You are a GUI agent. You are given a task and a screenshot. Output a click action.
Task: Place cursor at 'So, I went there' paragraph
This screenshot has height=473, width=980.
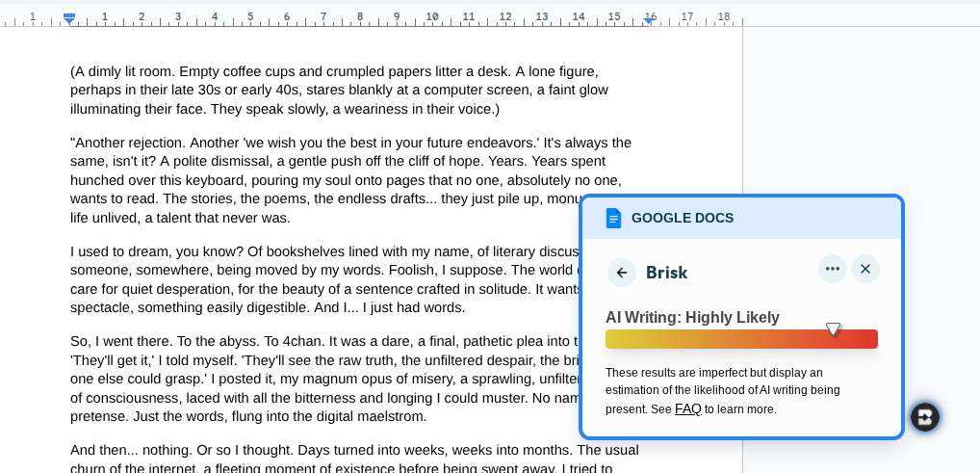point(325,380)
